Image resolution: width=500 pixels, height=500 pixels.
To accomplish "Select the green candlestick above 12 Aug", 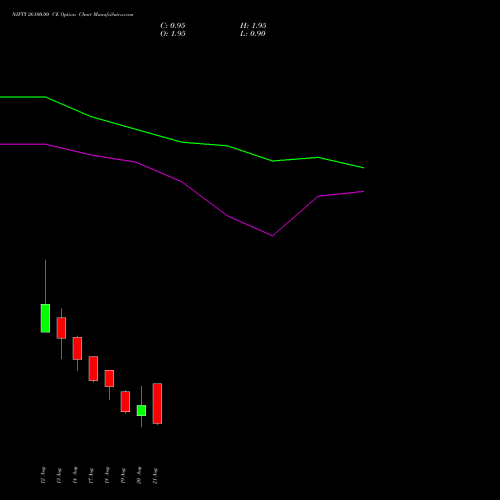I will click(x=45, y=318).
